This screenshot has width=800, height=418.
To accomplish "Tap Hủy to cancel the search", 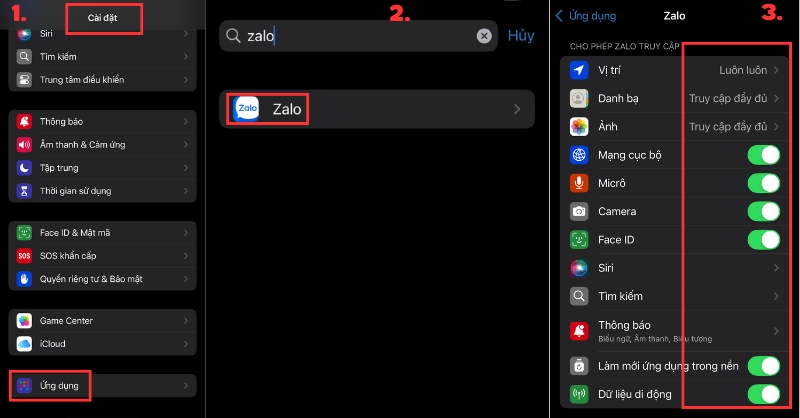I will [x=521, y=36].
